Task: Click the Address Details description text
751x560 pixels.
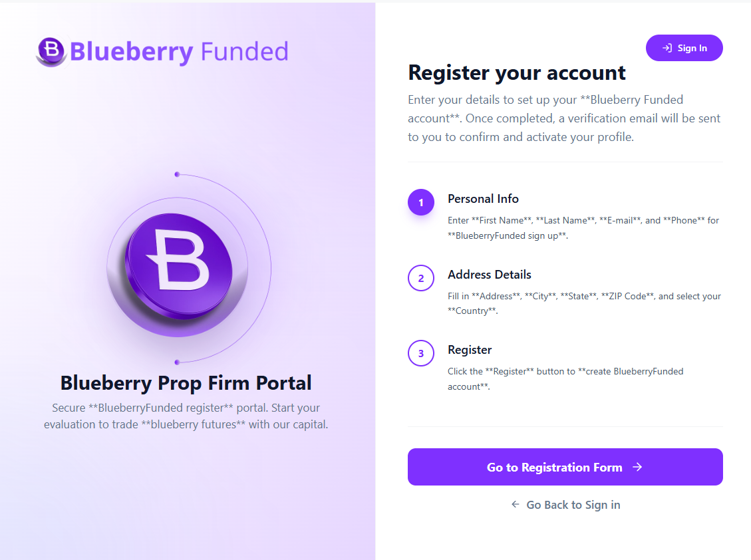Action: click(x=584, y=303)
